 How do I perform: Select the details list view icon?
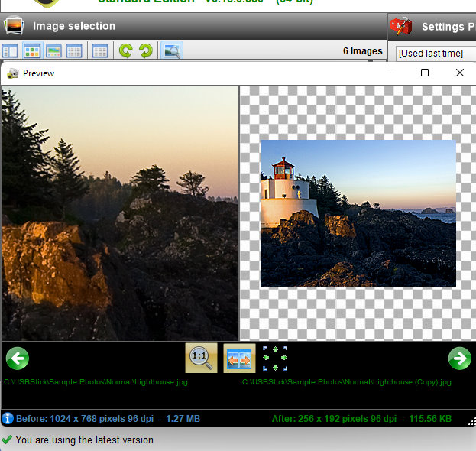click(x=74, y=51)
